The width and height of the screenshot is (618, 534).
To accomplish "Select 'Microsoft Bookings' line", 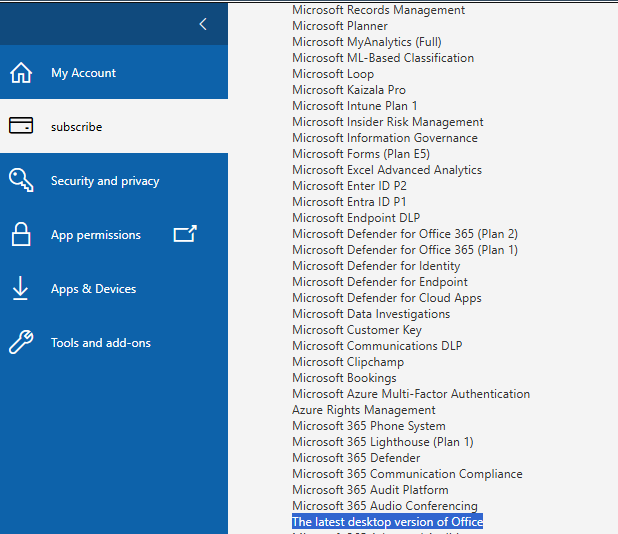I will click(x=344, y=378).
